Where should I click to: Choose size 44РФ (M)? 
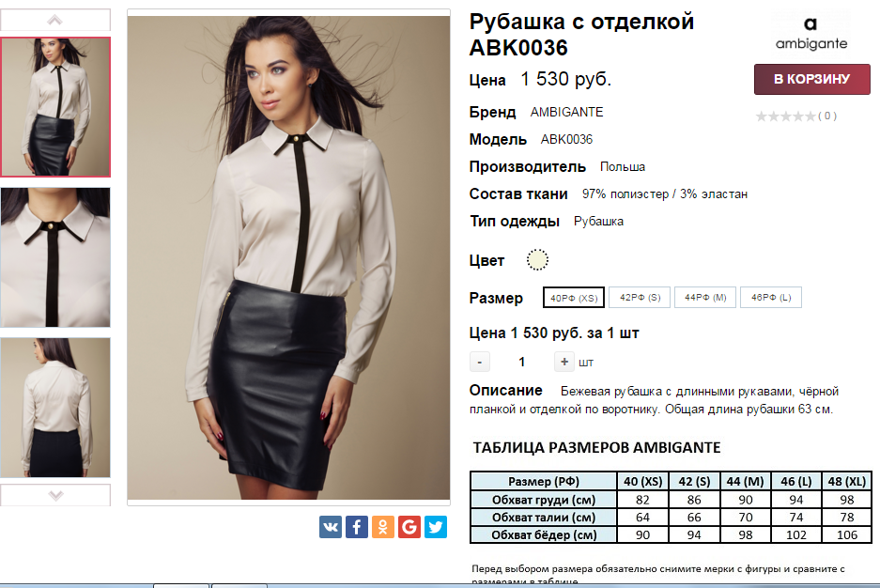click(x=705, y=298)
